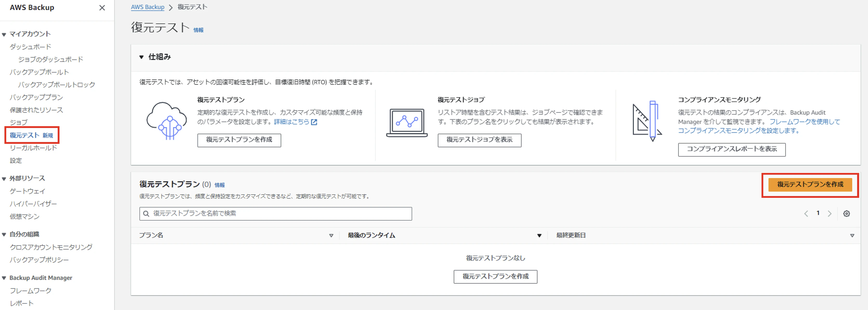Click 復元テストプランを作成 under empty table

[495, 277]
